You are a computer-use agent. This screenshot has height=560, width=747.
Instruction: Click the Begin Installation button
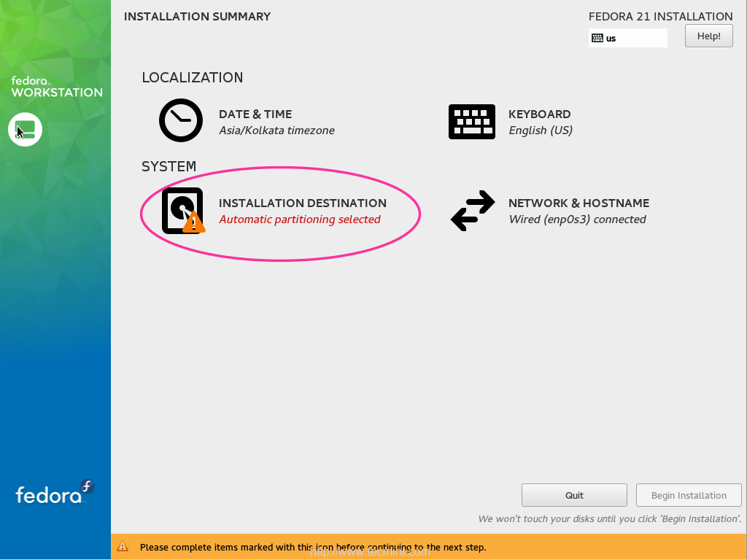click(x=689, y=495)
